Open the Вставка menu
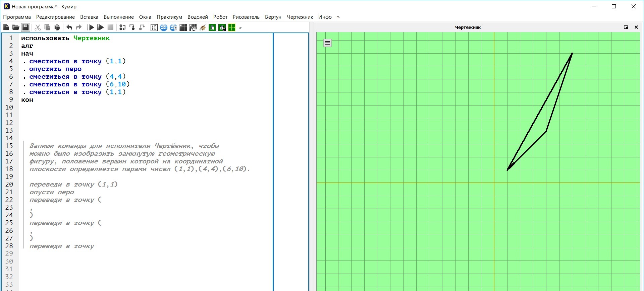This screenshot has width=644, height=291. [89, 17]
